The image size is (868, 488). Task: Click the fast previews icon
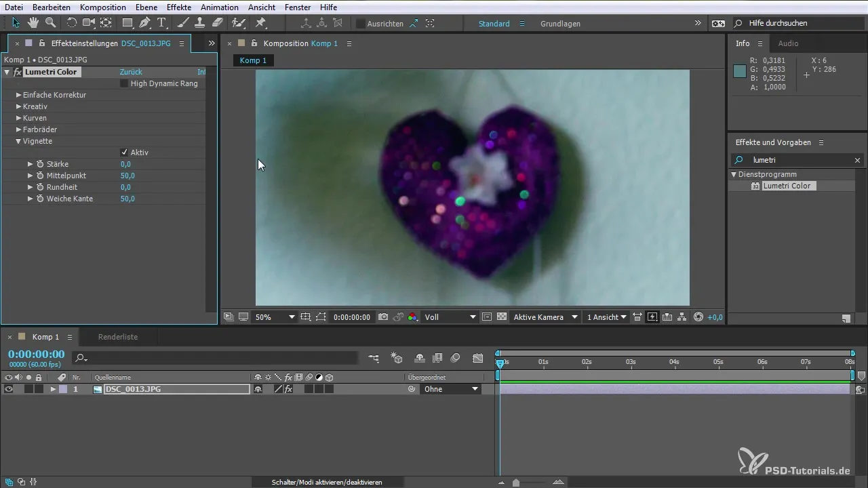click(x=652, y=317)
